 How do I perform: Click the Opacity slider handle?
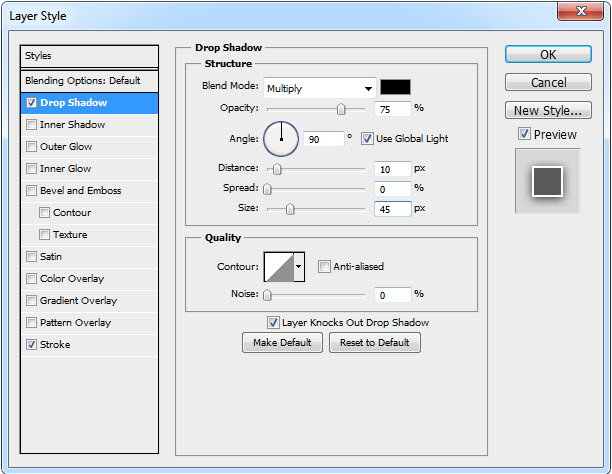341,109
